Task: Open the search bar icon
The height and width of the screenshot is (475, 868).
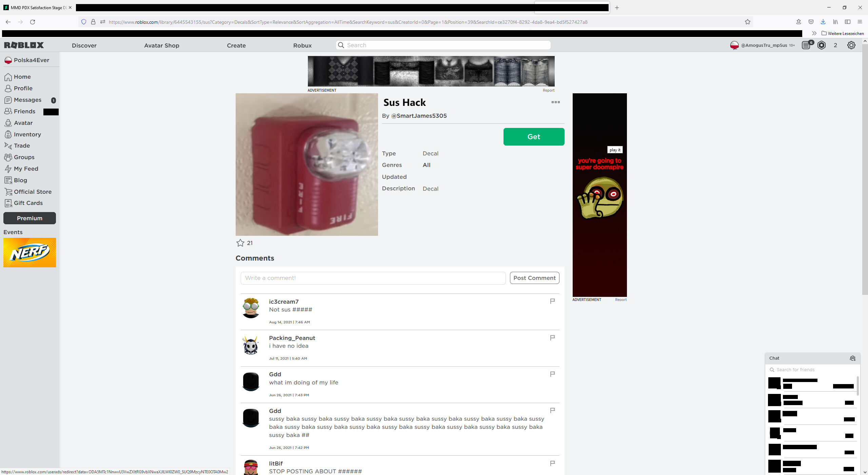Action: click(341, 45)
